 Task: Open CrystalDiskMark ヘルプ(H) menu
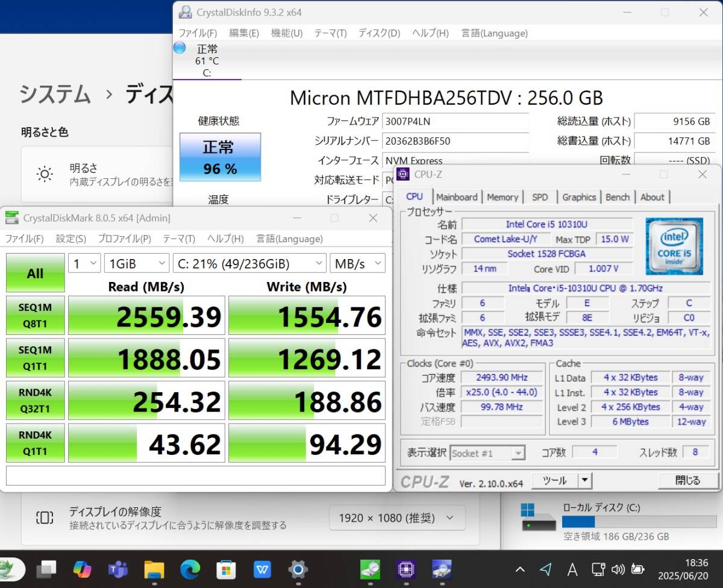225,239
